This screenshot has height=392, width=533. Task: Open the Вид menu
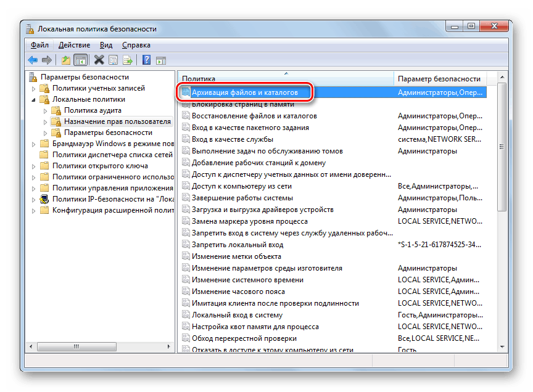[106, 45]
